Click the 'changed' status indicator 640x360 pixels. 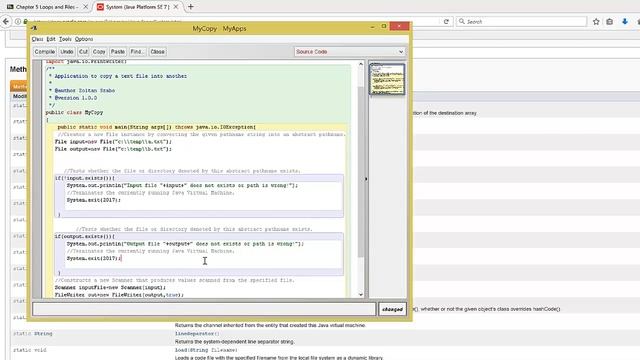point(392,309)
